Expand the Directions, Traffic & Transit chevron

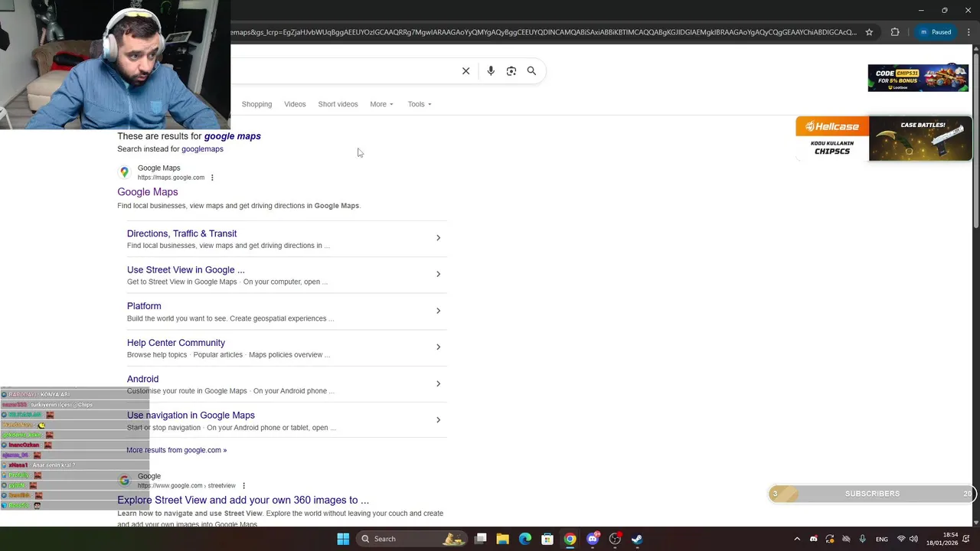(438, 238)
